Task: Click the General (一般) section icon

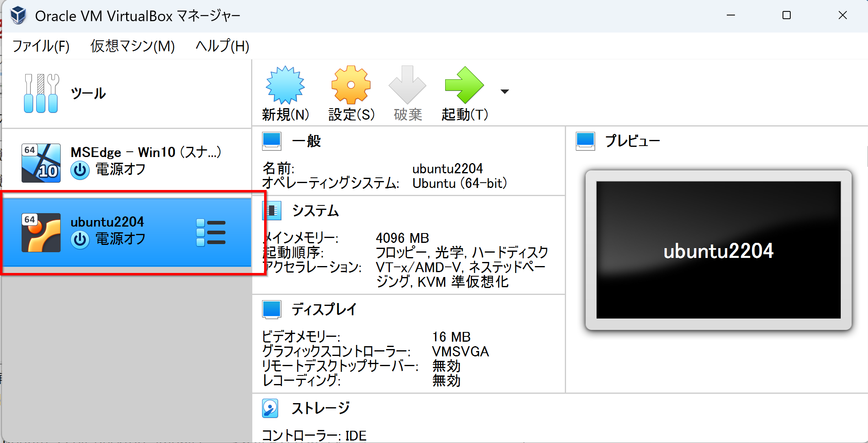Action: click(272, 141)
